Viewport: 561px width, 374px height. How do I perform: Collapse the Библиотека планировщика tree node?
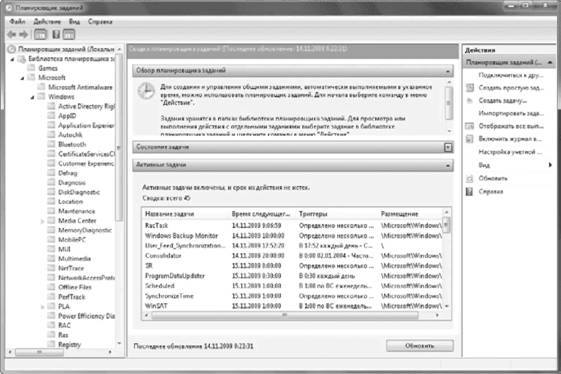[13, 59]
